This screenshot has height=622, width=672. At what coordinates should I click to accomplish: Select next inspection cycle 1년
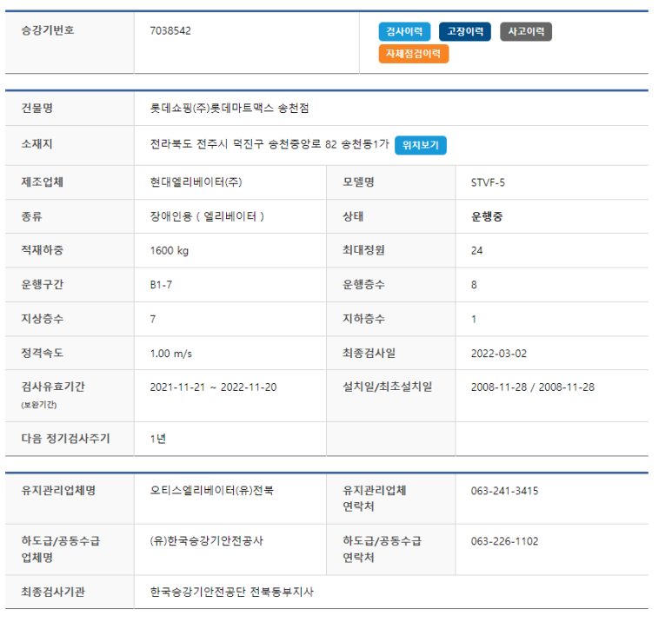click(x=158, y=439)
